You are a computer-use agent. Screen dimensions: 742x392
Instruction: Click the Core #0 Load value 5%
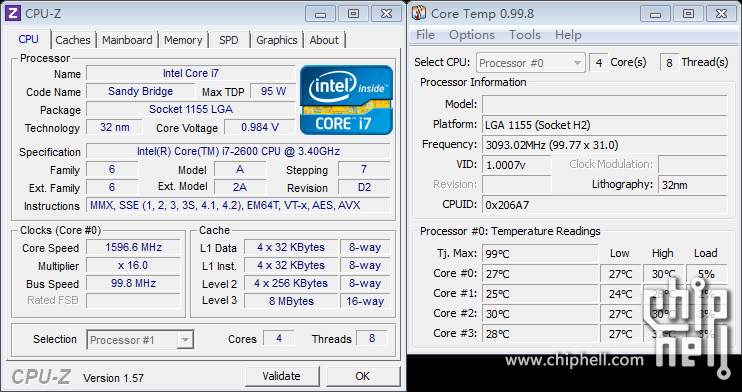click(x=707, y=274)
